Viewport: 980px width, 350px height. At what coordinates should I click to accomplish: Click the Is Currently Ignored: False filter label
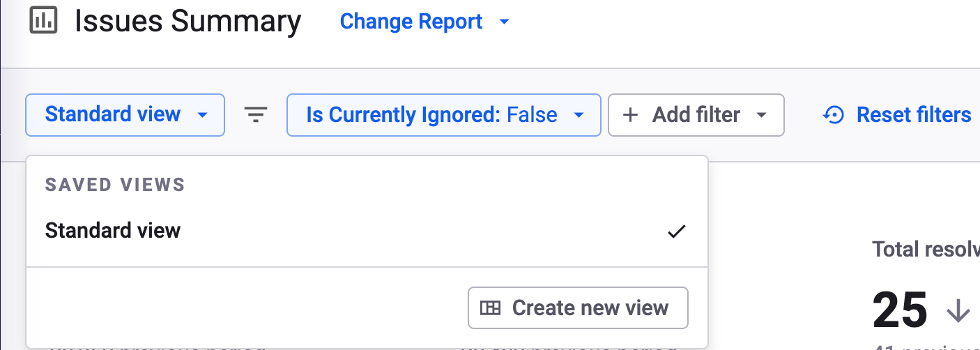click(x=431, y=115)
